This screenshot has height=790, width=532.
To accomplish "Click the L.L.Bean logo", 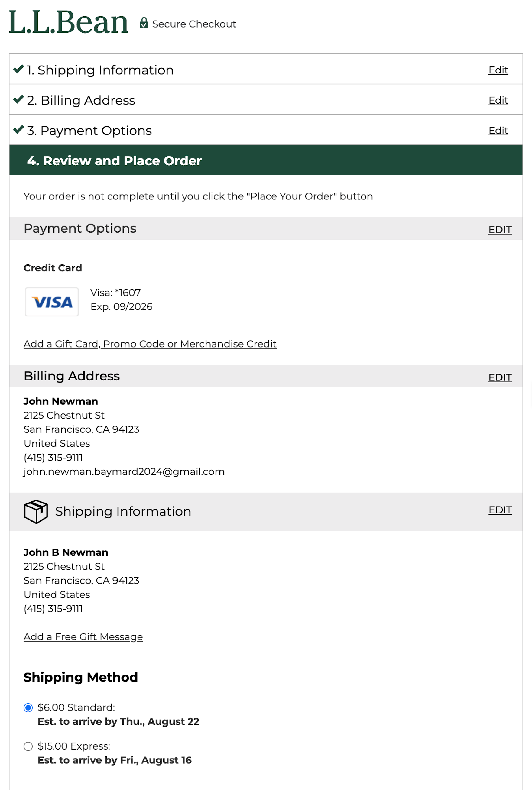I will pyautogui.click(x=68, y=22).
